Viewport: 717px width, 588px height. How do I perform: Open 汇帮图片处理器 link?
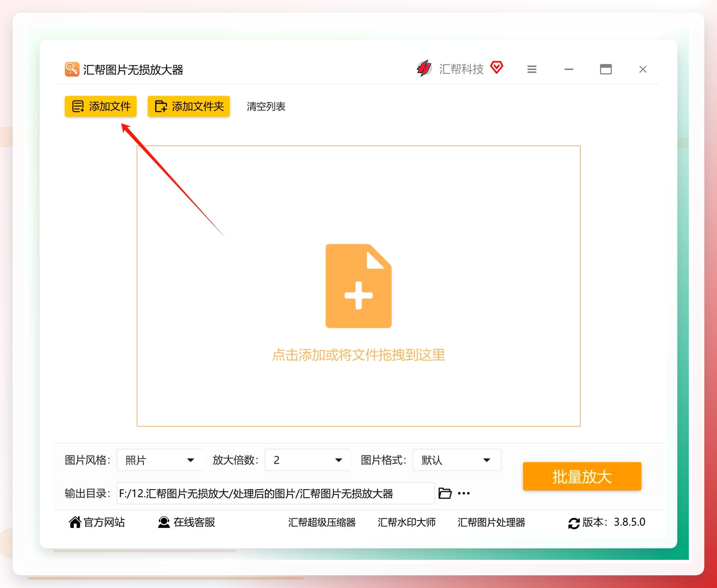pos(491,523)
